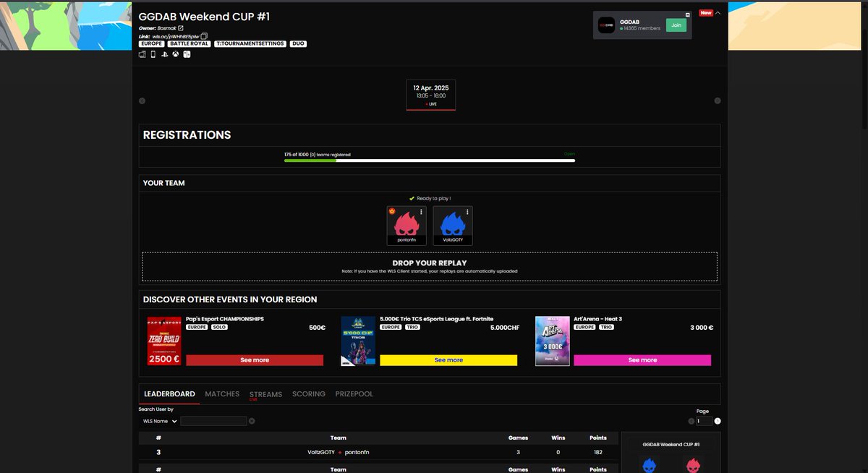See more about Art'Arena Heat 3
The width and height of the screenshot is (868, 473).
point(642,360)
